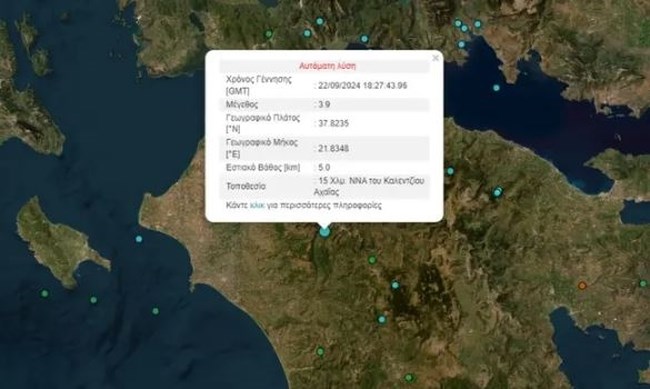The height and width of the screenshot is (389, 650).
Task: Select the location text '15 Χλμ. ΝΝΑ του Καλεντζίου'
Action: pyautogui.click(x=371, y=181)
